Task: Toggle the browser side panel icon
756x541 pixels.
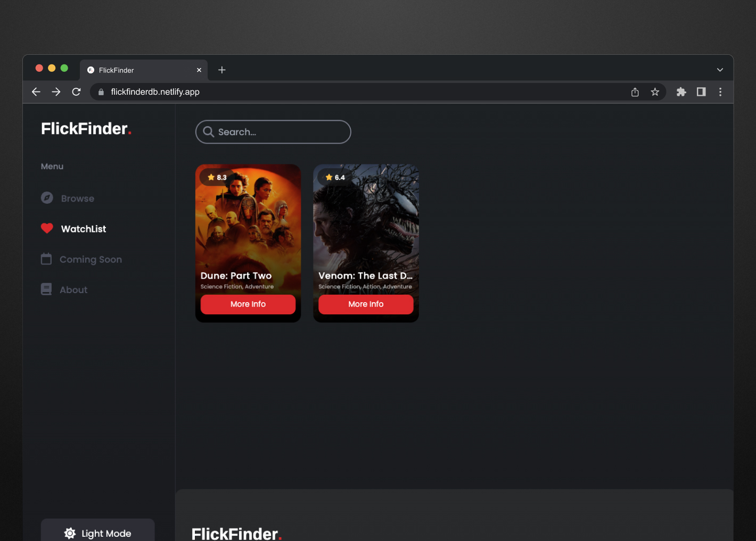Action: point(701,92)
